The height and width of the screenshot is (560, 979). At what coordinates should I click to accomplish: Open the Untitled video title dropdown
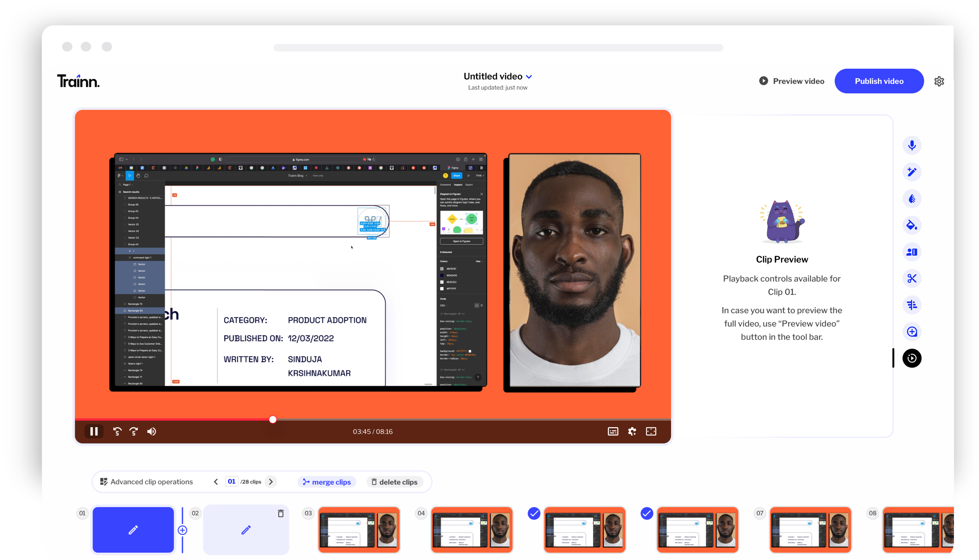(x=530, y=76)
